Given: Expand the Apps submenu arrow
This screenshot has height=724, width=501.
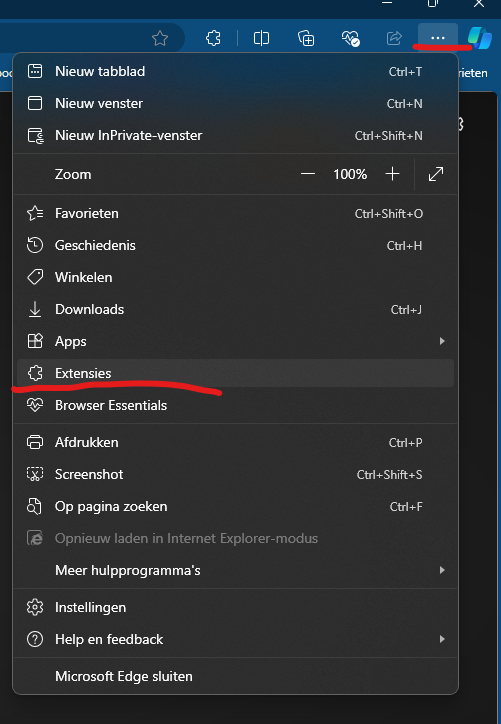Looking at the screenshot, I should click(442, 341).
